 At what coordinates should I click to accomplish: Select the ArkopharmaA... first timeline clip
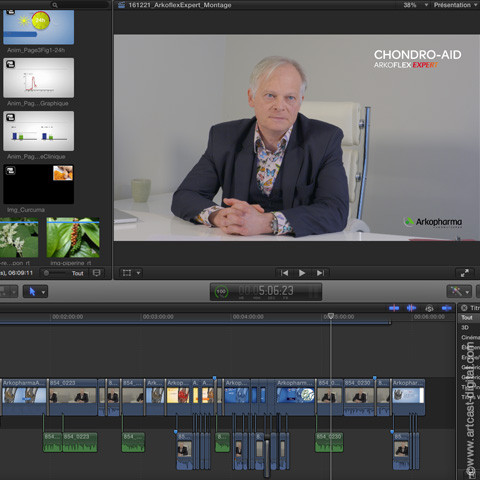click(24, 397)
